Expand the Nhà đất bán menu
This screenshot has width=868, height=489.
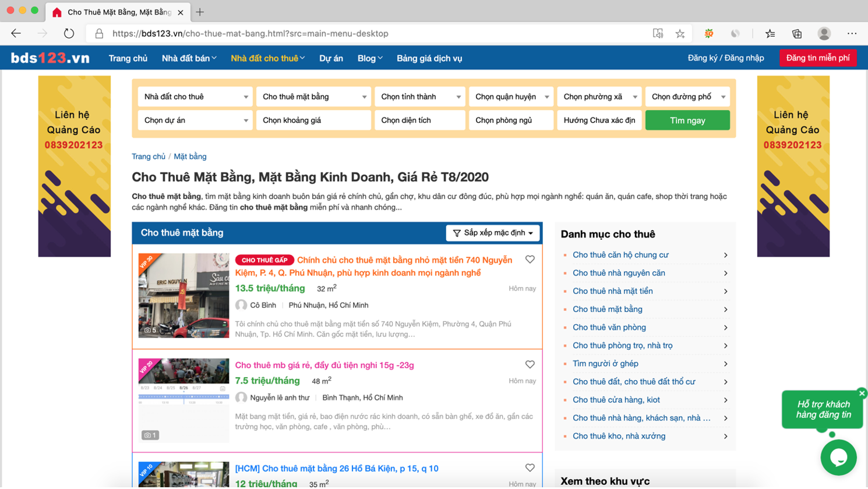pos(189,58)
